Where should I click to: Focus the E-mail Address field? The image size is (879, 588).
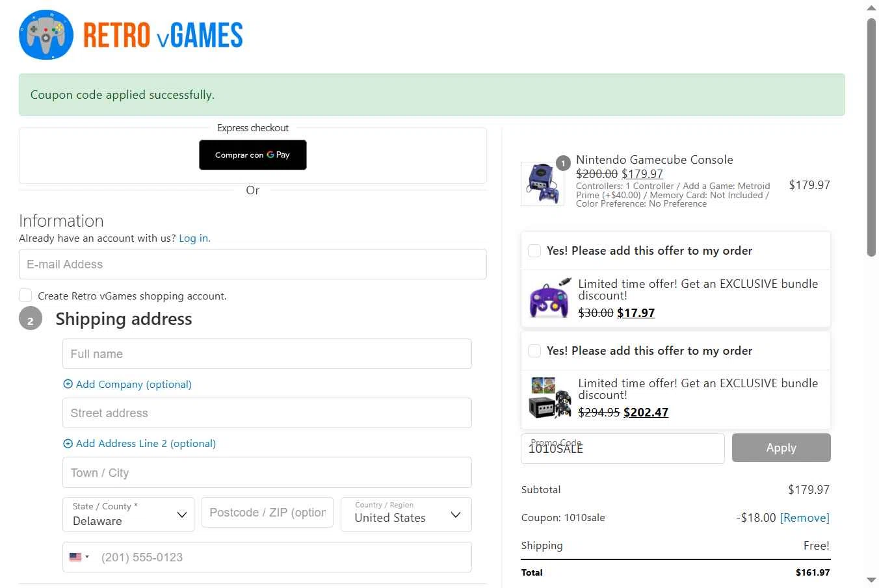(252, 264)
